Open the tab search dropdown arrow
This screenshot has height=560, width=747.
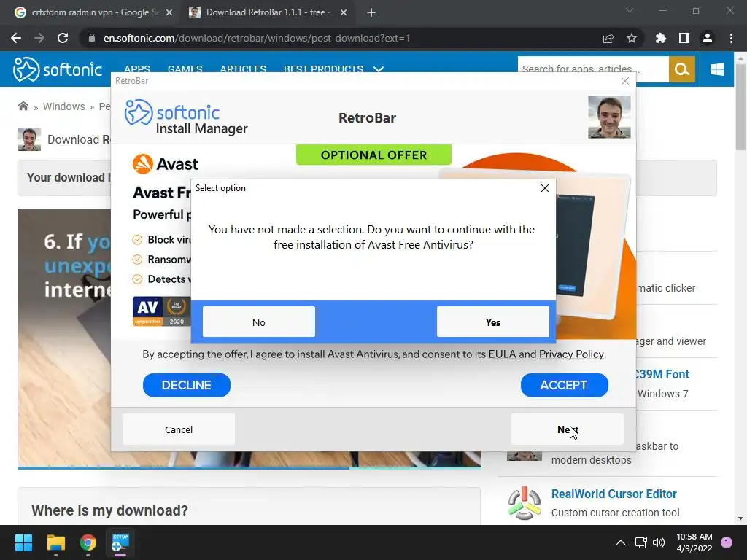point(630,10)
